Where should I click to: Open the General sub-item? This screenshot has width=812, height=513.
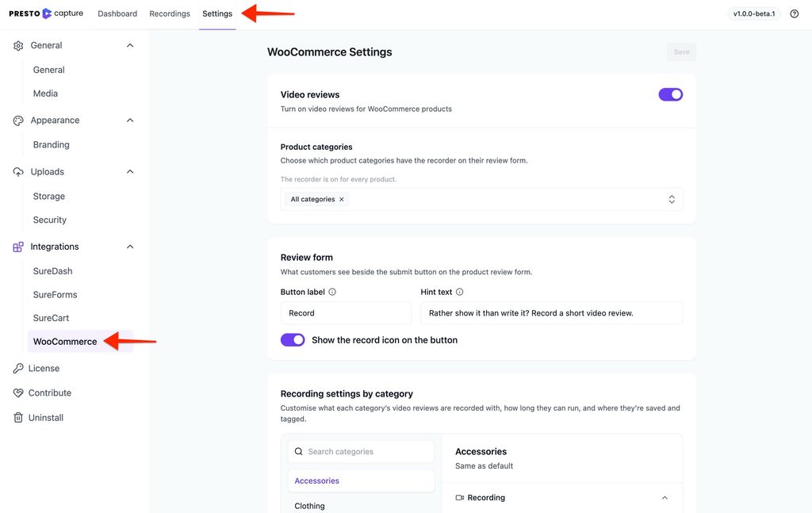coord(48,70)
